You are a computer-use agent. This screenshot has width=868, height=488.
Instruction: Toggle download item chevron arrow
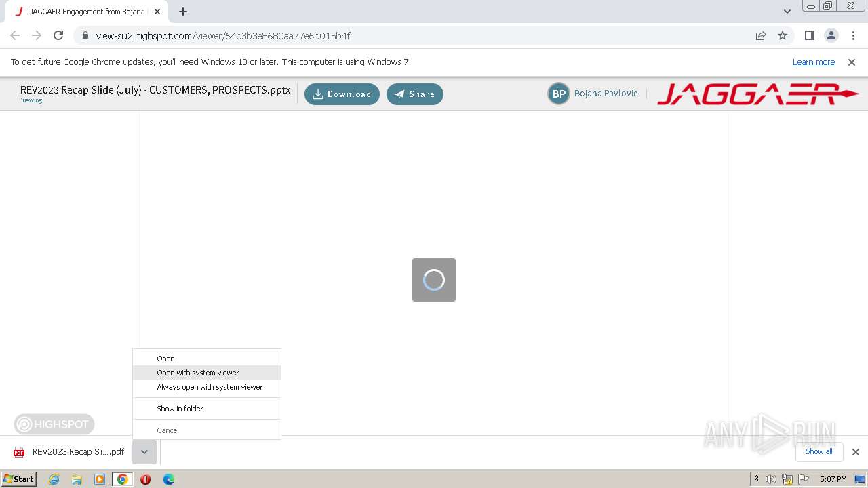144,452
